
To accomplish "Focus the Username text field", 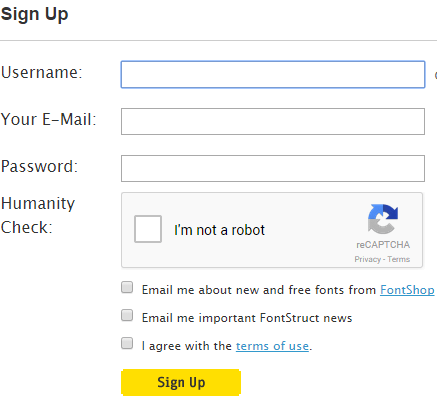I will 273,74.
